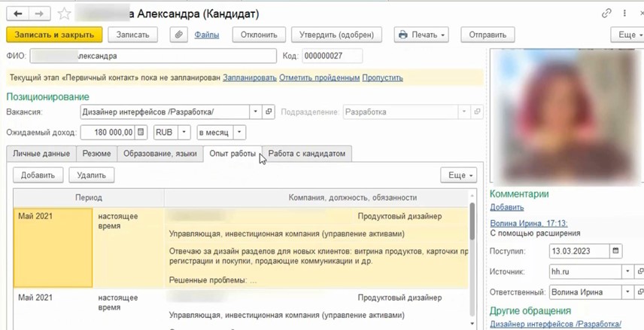Expand the Ответственный dropdown arrow
Viewport: 644px width, 330px height.
628,292
